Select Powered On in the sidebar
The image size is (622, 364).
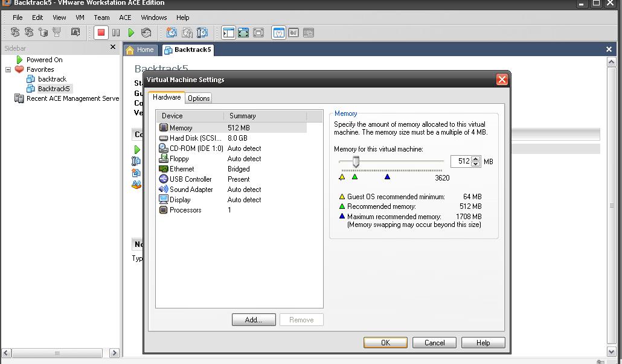pos(45,60)
